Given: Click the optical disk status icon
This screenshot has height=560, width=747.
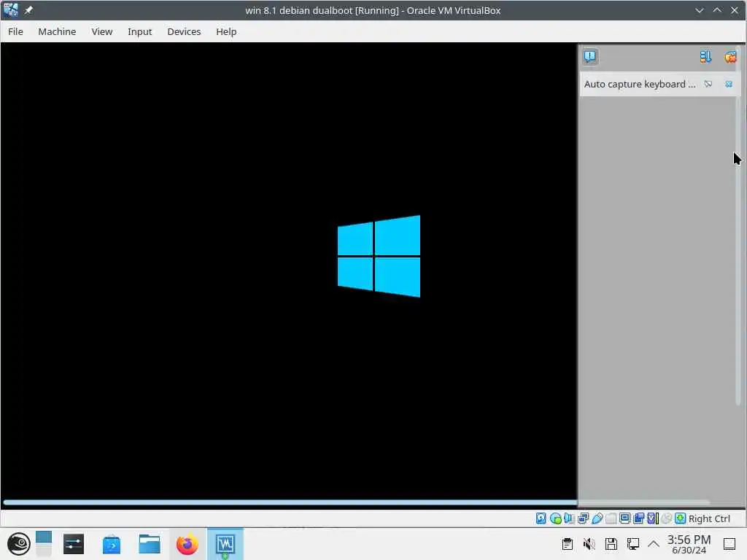Looking at the screenshot, I should click(x=555, y=518).
